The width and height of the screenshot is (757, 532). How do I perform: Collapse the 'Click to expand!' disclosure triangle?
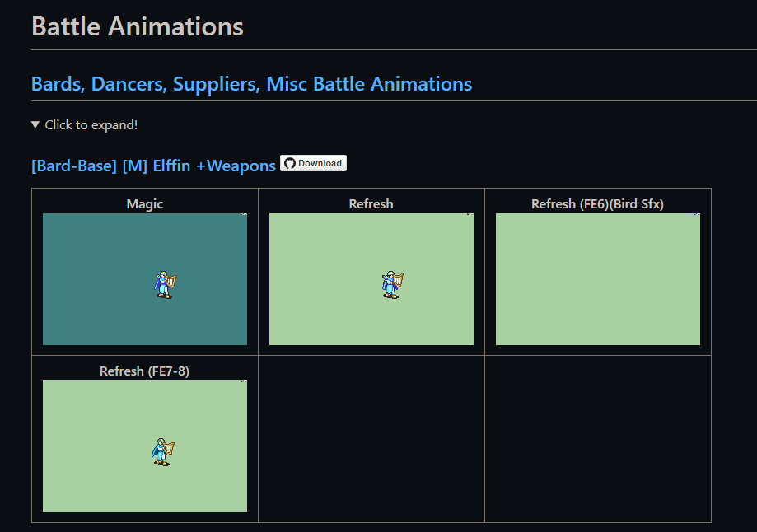(35, 125)
